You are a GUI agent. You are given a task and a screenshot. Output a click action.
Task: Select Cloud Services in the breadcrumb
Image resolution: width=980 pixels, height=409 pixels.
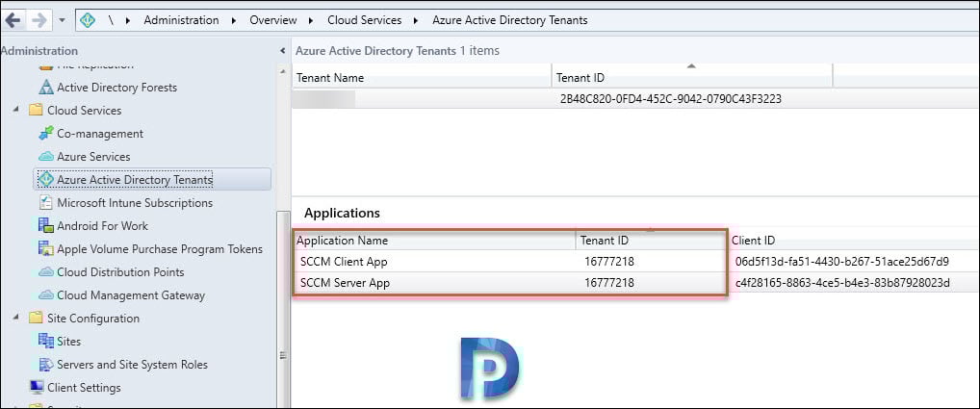[365, 20]
